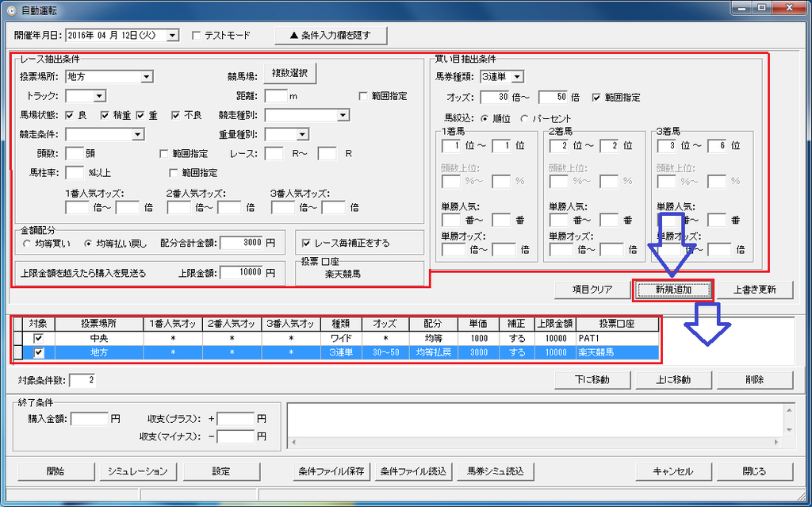The height and width of the screenshot is (507, 812).
Task: Click the 投票場所 column header
Action: [98, 324]
